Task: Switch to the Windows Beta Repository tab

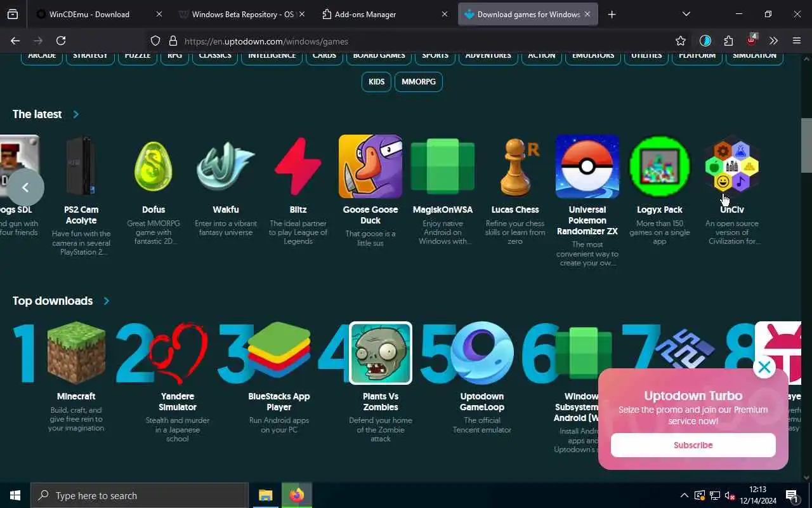Action: [x=242, y=14]
